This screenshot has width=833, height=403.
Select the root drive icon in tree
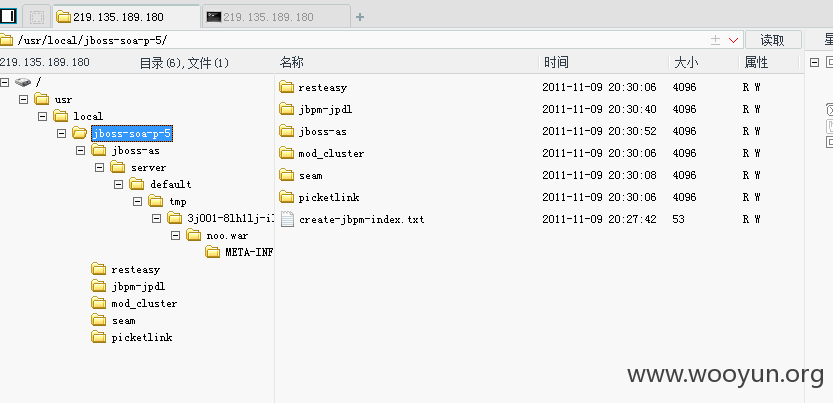pyautogui.click(x=23, y=82)
